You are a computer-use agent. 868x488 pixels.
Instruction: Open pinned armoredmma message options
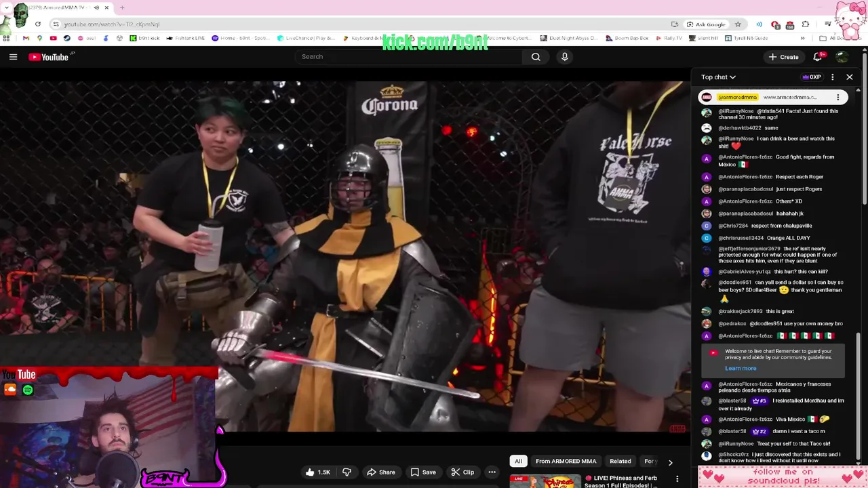tap(838, 98)
